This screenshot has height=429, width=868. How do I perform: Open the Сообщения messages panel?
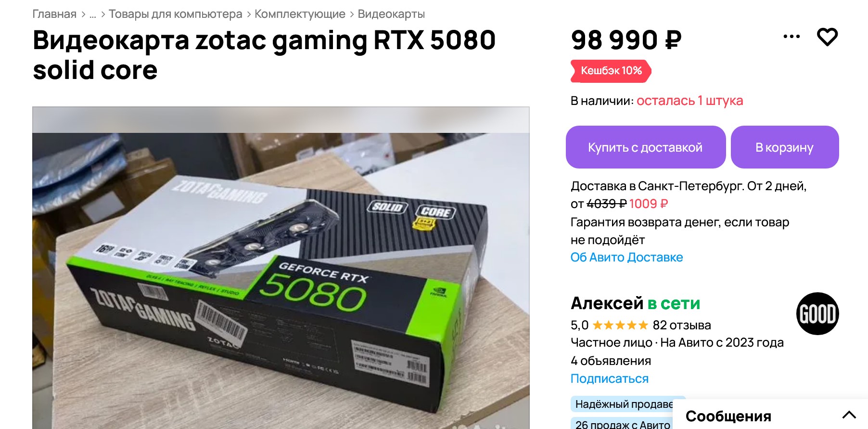[728, 416]
